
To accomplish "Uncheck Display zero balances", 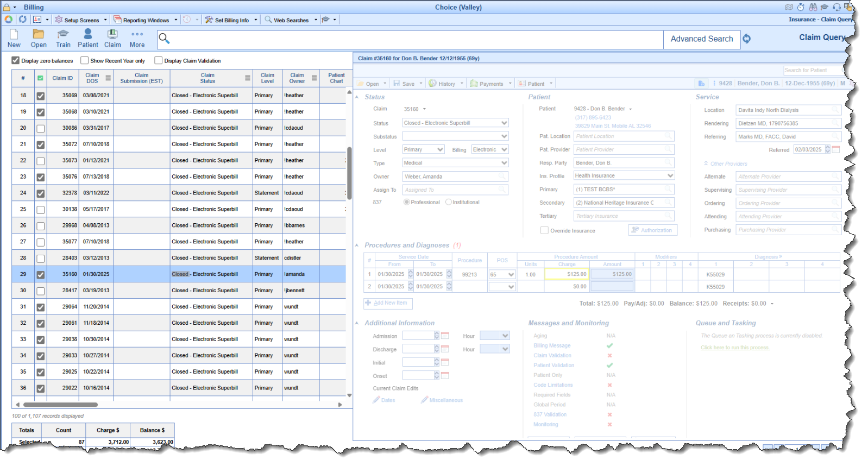I will click(x=16, y=60).
